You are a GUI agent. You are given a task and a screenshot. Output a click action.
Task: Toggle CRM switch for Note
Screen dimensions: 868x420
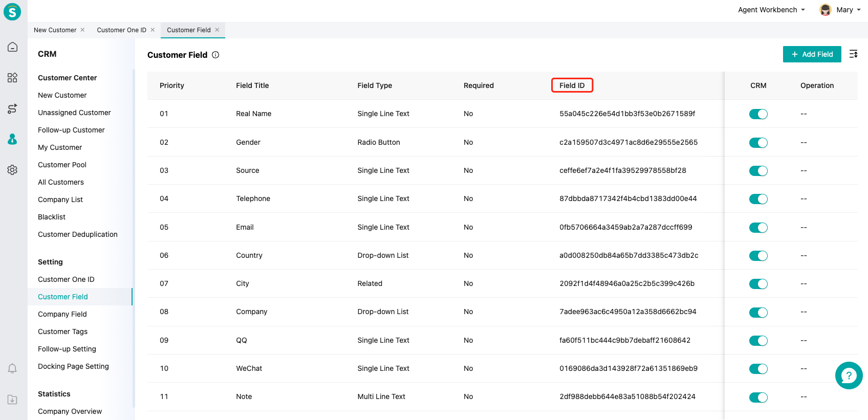coord(758,397)
